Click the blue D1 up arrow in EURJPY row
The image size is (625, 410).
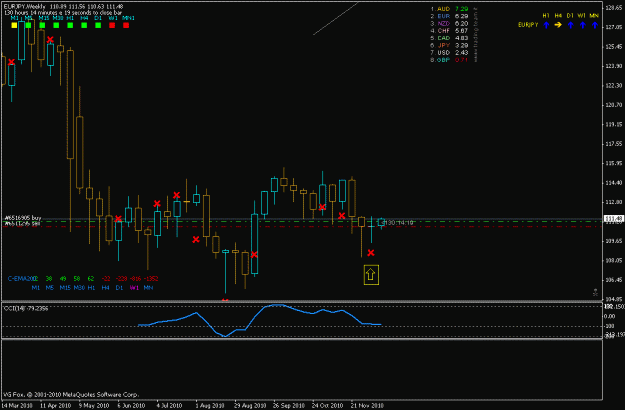tap(570, 25)
